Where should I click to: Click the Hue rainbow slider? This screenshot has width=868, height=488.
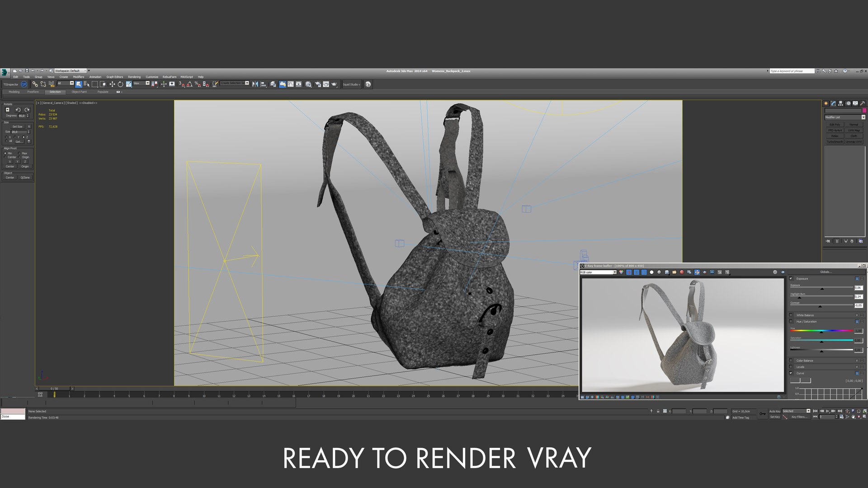coord(821,330)
